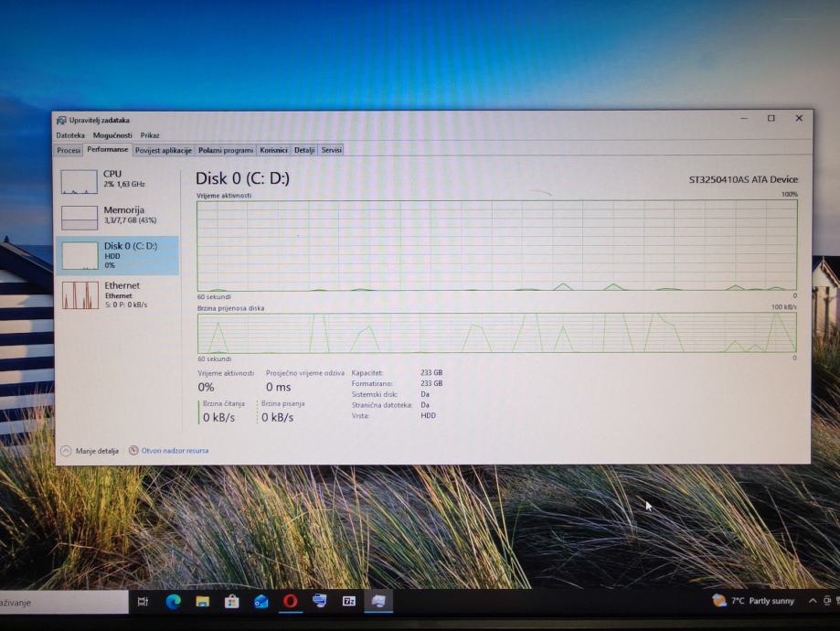
Task: Select the Performanse tab
Action: (x=108, y=150)
